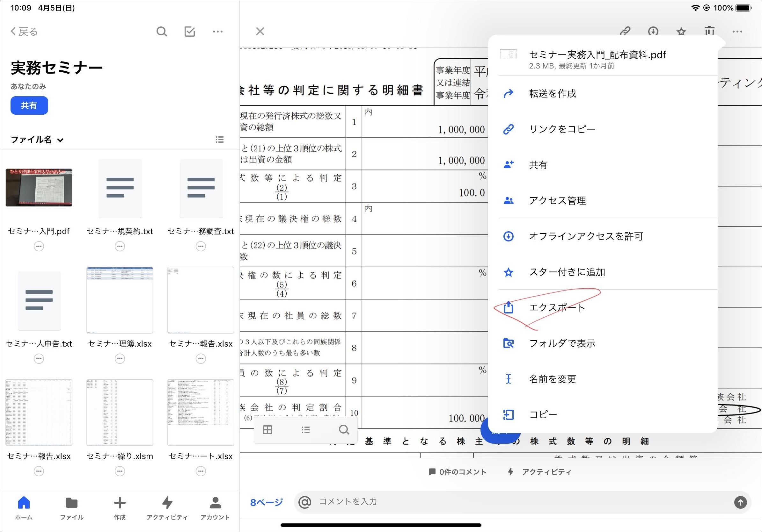Screen dimensions: 762x532
Task: Go to the ホーム tab
Action: click(x=24, y=508)
